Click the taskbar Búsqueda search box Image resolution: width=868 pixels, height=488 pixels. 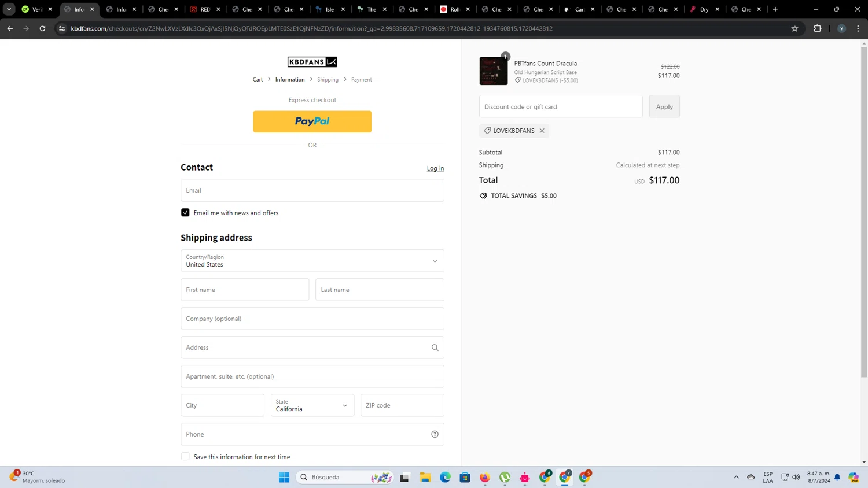coord(345,477)
